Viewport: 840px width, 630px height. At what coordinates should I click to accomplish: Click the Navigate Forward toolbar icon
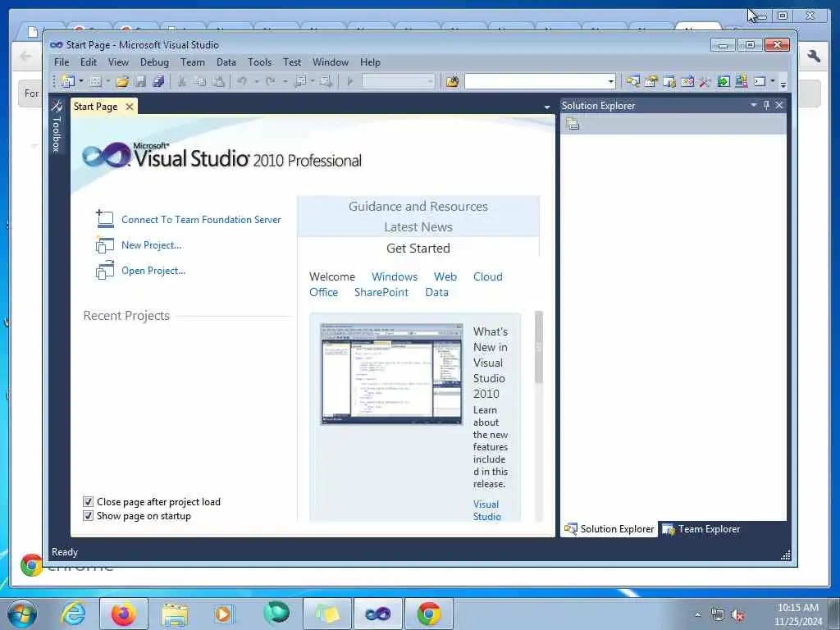click(326, 81)
